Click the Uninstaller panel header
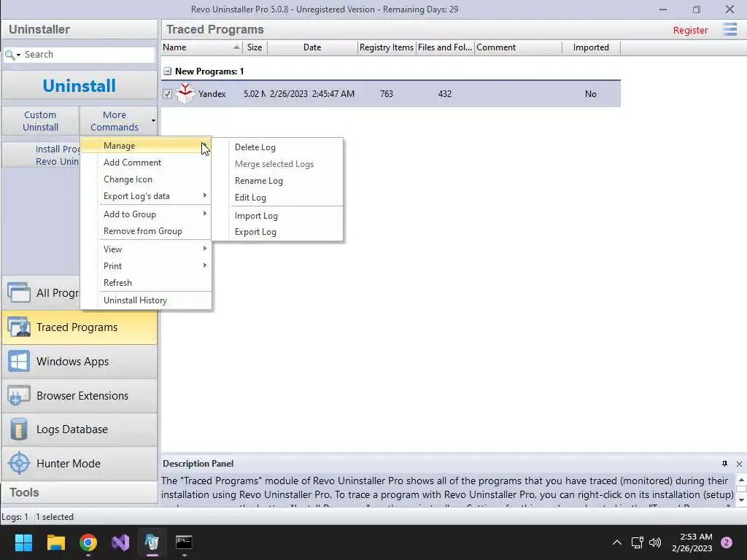 80,29
